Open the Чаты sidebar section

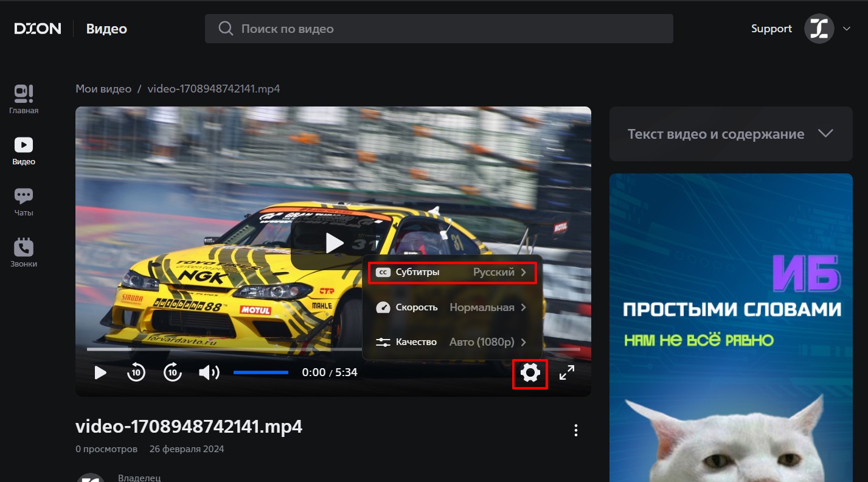[x=24, y=202]
